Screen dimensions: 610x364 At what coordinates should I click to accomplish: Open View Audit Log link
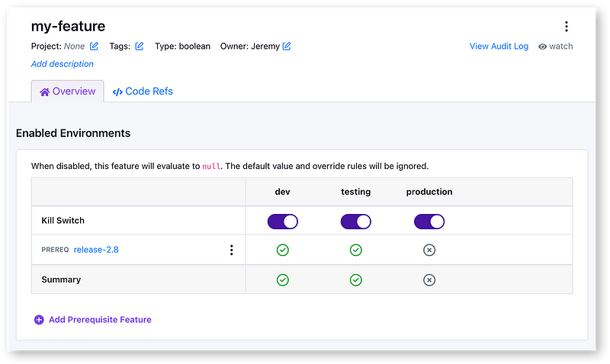click(499, 46)
